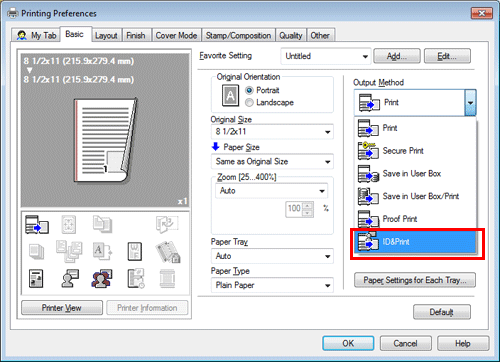Open the Favorite Setting dropdown
The image size is (500, 362).
[x=326, y=56]
